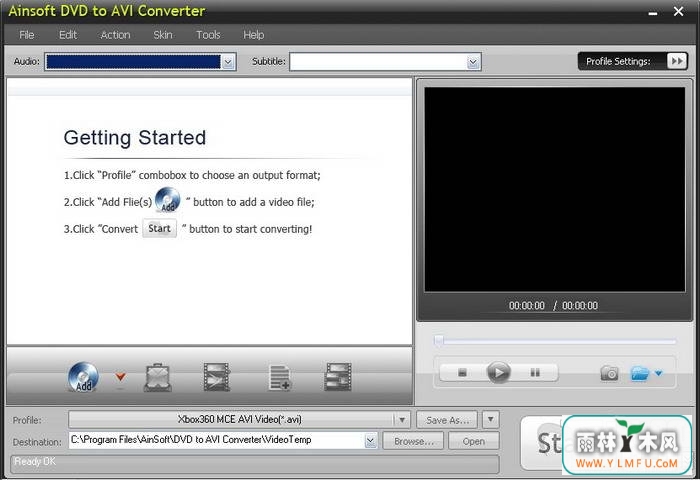The height and width of the screenshot is (480, 700).
Task: Click the "Ready OK" status bar text
Action: (x=35, y=461)
